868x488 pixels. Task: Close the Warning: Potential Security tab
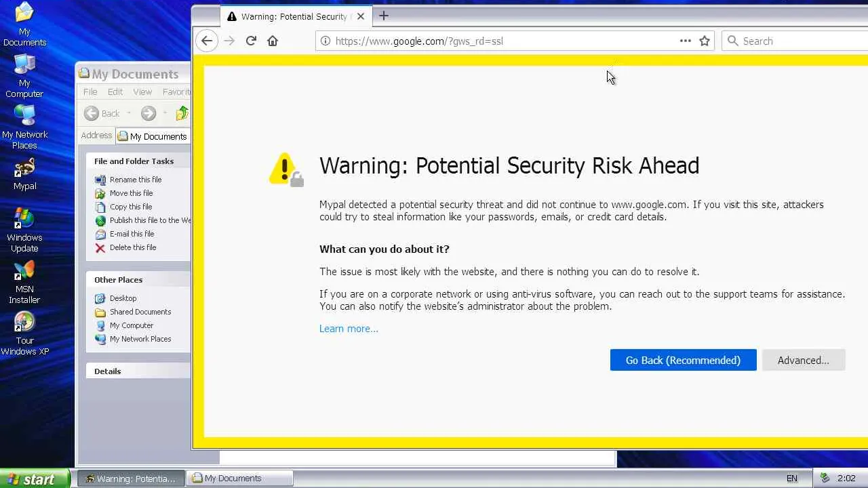(361, 16)
